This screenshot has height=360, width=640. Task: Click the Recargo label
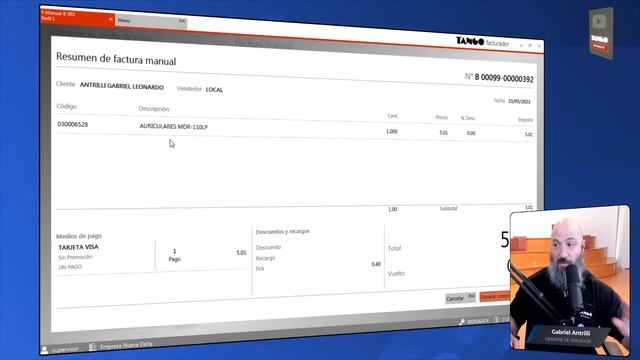[x=265, y=258]
